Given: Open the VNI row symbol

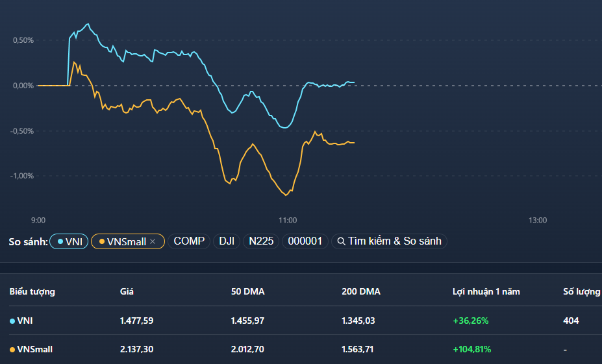Looking at the screenshot, I should click(25, 321).
